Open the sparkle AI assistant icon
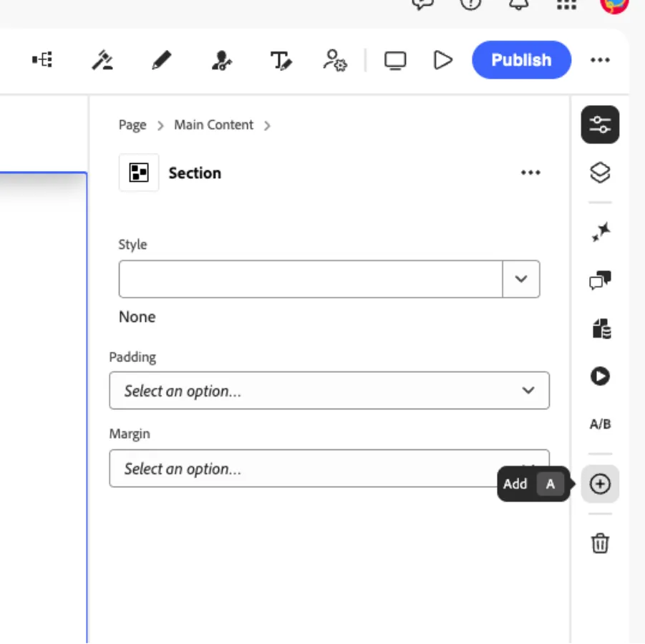 pos(601,232)
